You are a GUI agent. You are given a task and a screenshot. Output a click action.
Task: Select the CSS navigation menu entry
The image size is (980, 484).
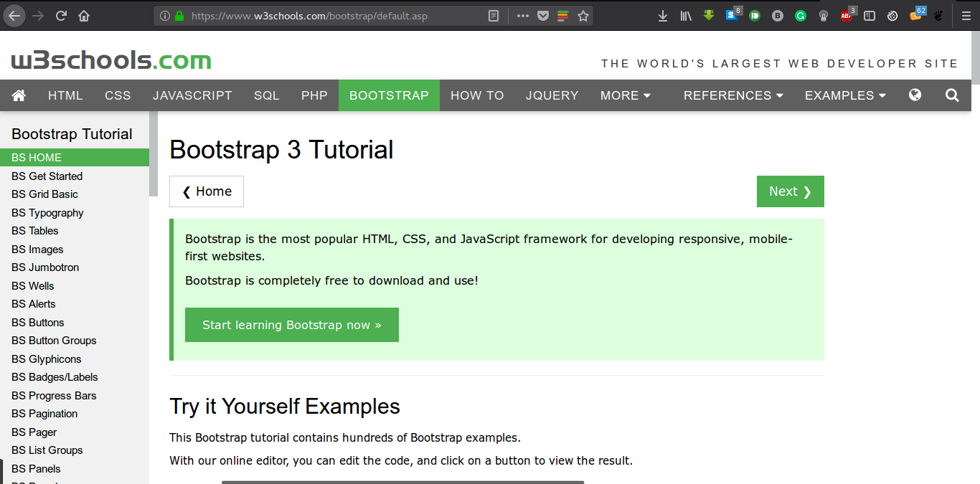[x=117, y=95]
